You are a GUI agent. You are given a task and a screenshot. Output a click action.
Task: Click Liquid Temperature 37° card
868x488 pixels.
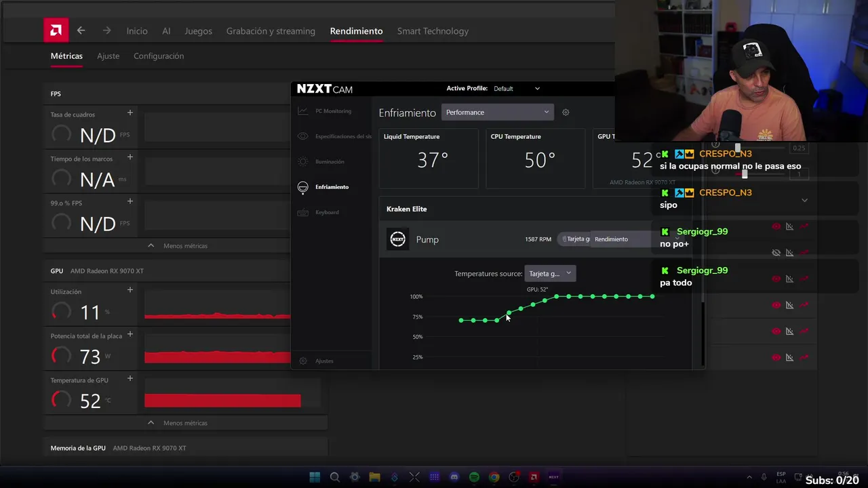(429, 158)
